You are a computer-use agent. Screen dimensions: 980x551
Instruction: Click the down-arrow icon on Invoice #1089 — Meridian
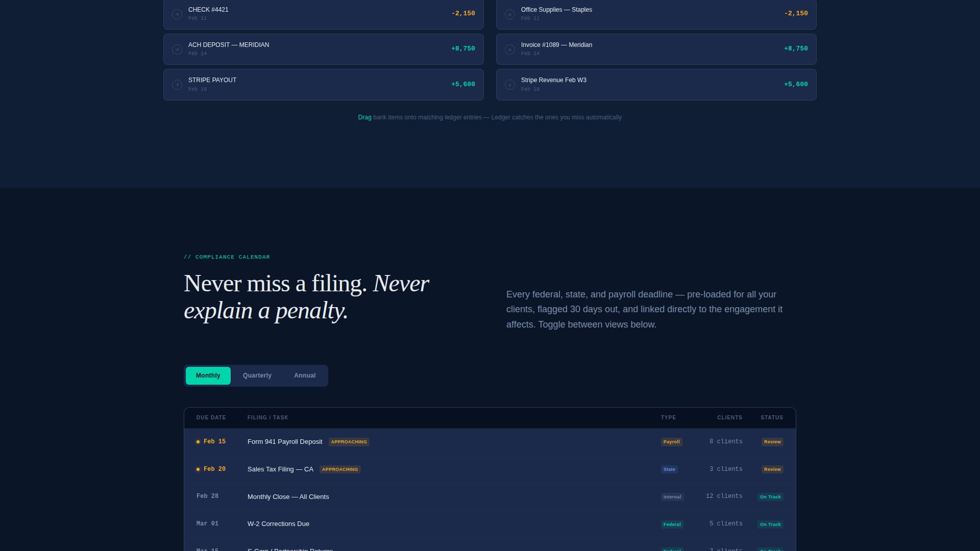click(x=510, y=49)
